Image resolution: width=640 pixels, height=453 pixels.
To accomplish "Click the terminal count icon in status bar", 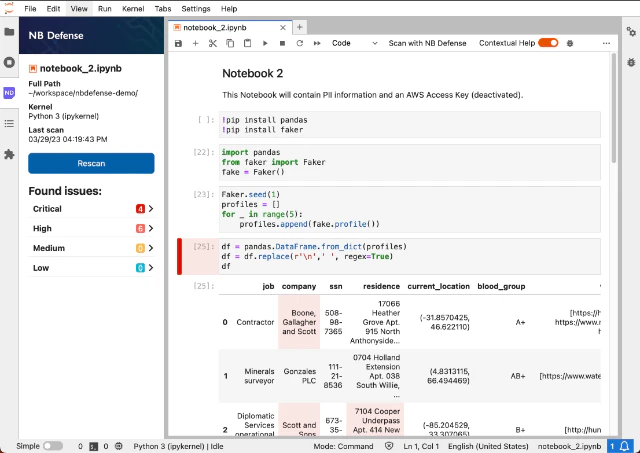I will click(93, 446).
